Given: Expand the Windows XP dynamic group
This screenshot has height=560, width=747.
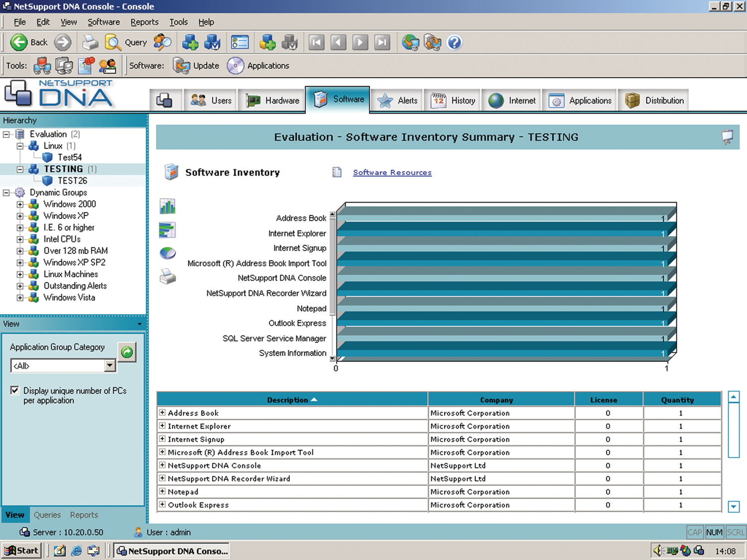Looking at the screenshot, I should click(x=20, y=216).
